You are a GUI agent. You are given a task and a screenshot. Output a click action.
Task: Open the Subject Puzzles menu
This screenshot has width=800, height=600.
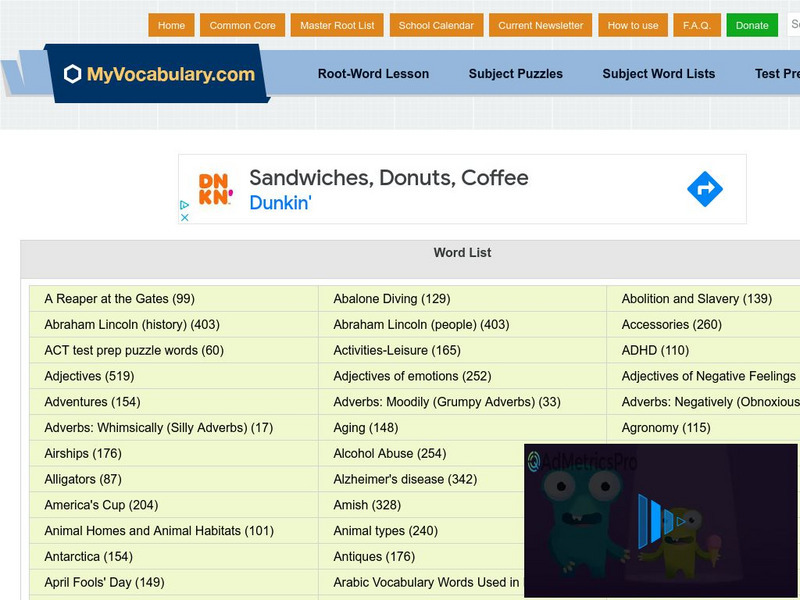[x=515, y=74]
